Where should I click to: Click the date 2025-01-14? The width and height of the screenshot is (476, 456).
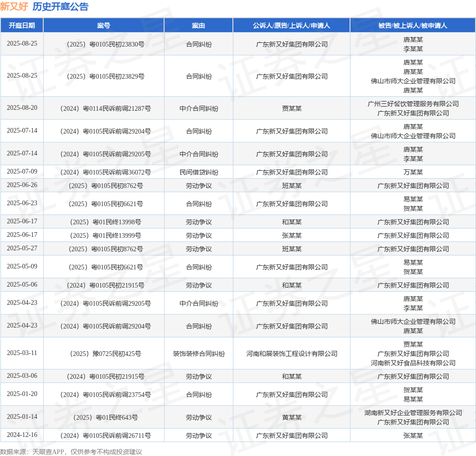click(22, 417)
